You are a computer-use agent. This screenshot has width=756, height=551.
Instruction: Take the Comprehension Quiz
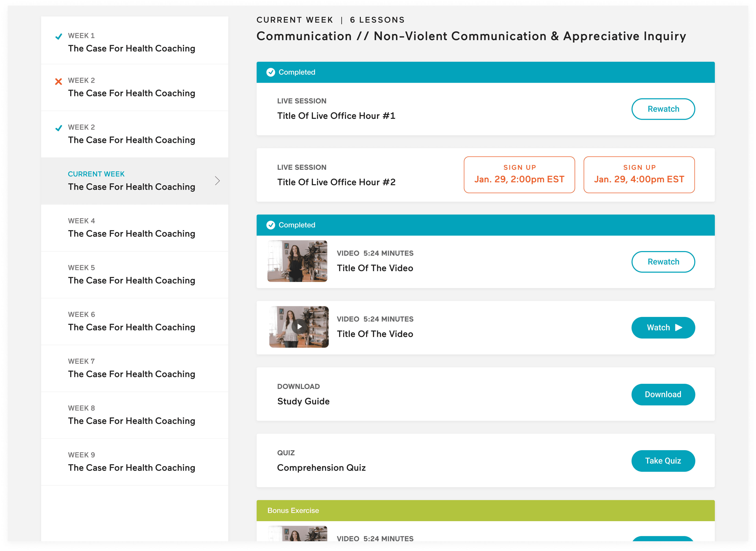pos(663,461)
